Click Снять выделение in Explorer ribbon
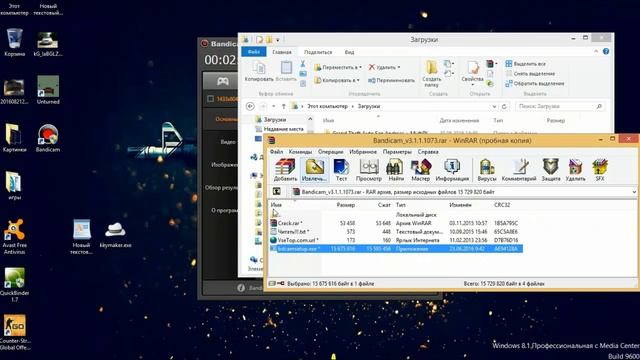 tap(530, 73)
